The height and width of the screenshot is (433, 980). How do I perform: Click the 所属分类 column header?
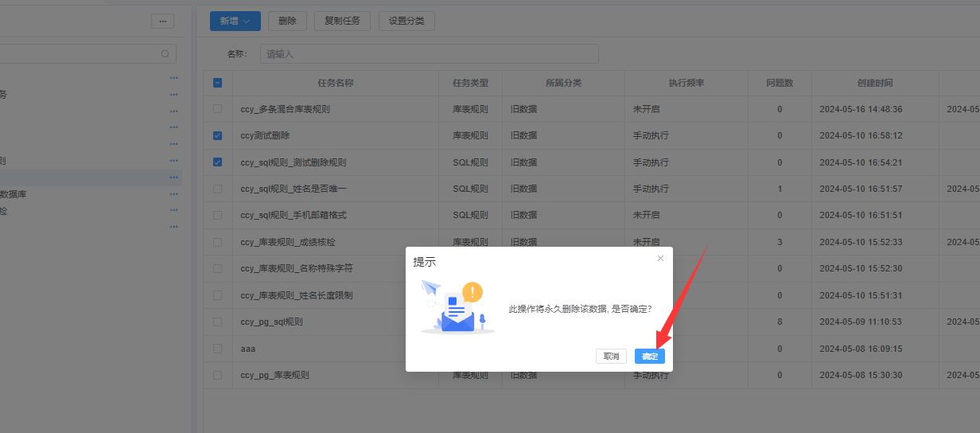pos(563,83)
